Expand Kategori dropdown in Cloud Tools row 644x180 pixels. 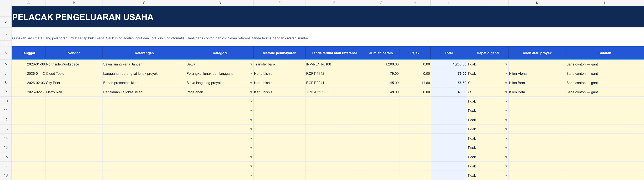(x=251, y=74)
